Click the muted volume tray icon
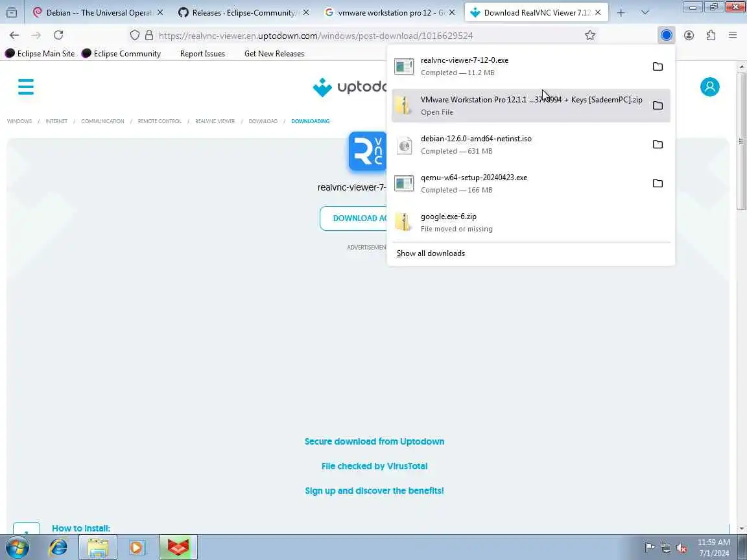 coord(682,548)
